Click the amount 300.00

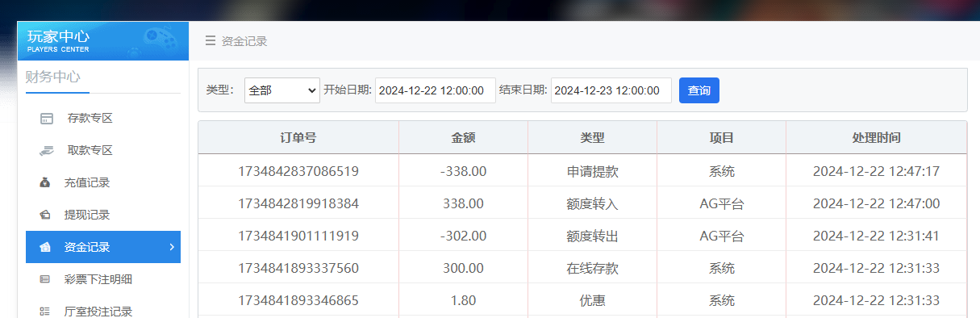click(x=463, y=268)
